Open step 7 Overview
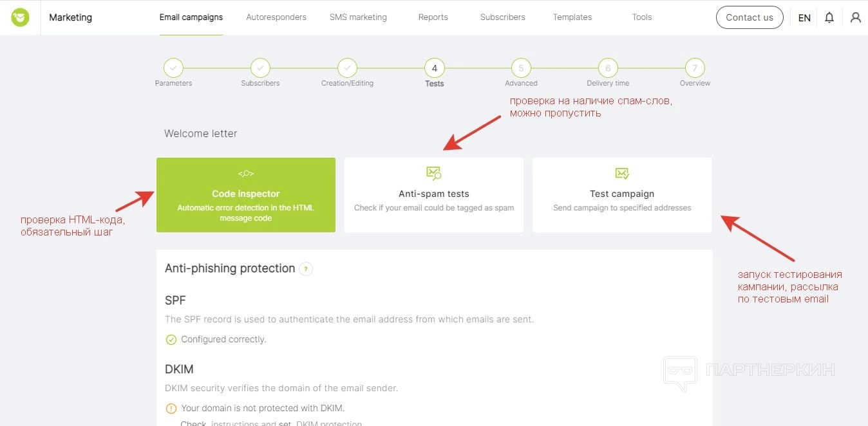This screenshot has width=868, height=426. pyautogui.click(x=695, y=68)
